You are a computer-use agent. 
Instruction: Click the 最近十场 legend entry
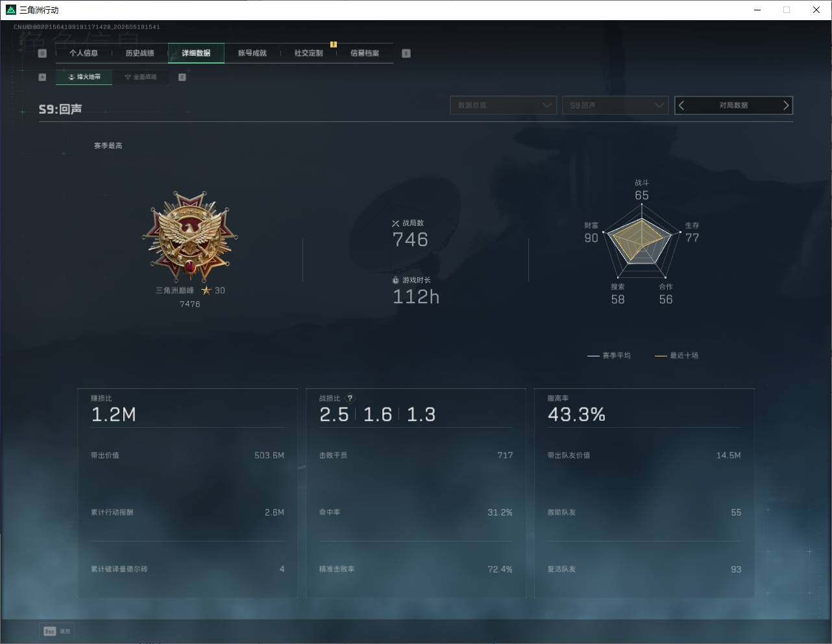tap(677, 356)
